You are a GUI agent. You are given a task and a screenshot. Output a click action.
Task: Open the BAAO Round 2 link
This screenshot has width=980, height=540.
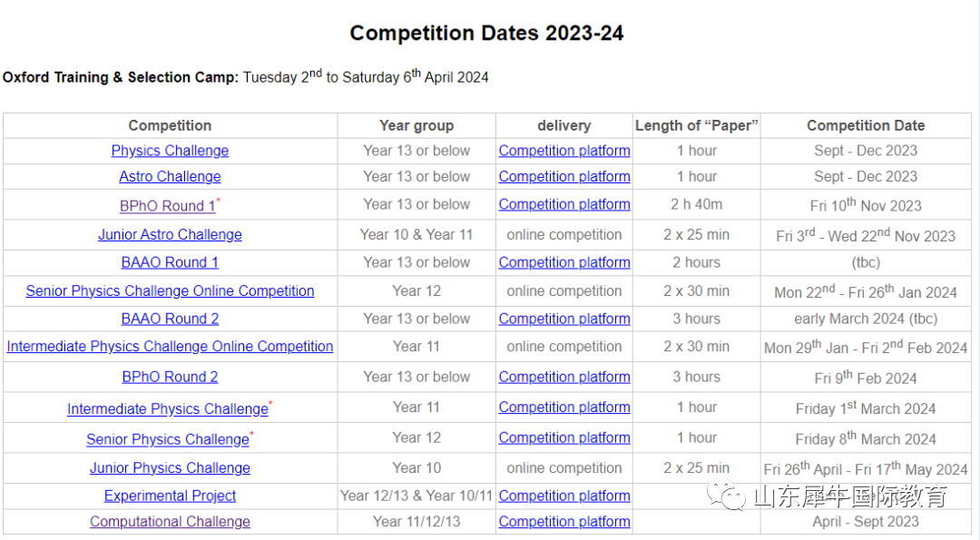[170, 319]
